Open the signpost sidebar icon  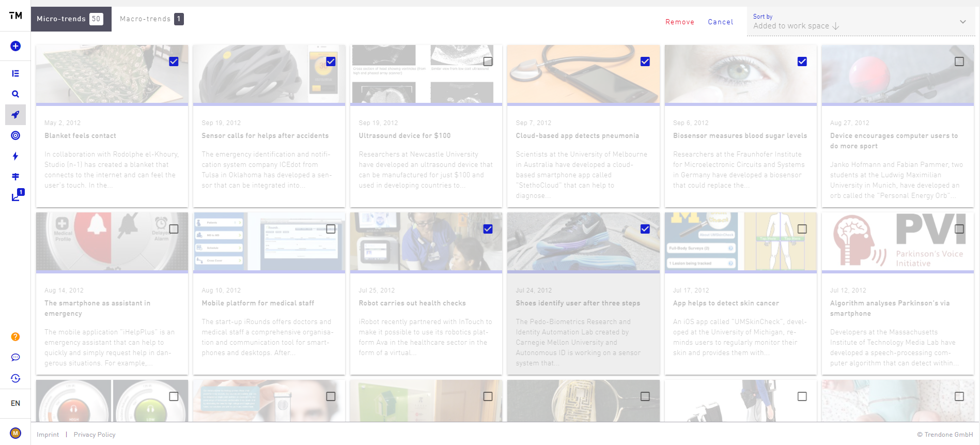coord(15,177)
